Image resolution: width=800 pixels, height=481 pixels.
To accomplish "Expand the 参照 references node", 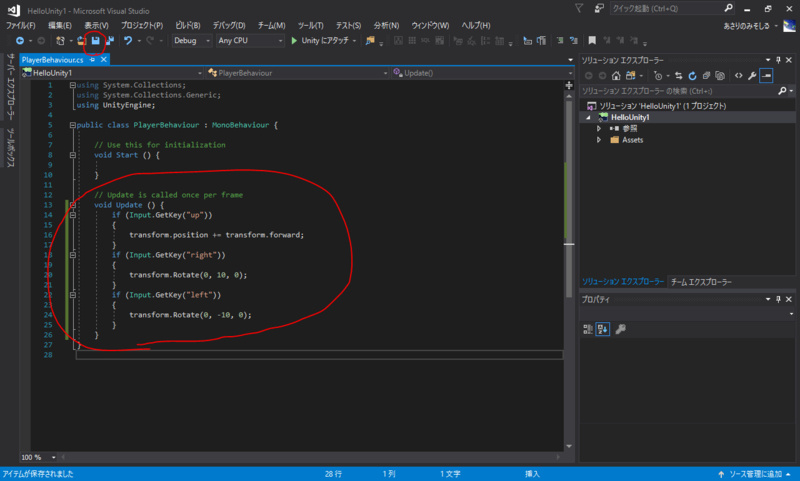I will tap(599, 129).
